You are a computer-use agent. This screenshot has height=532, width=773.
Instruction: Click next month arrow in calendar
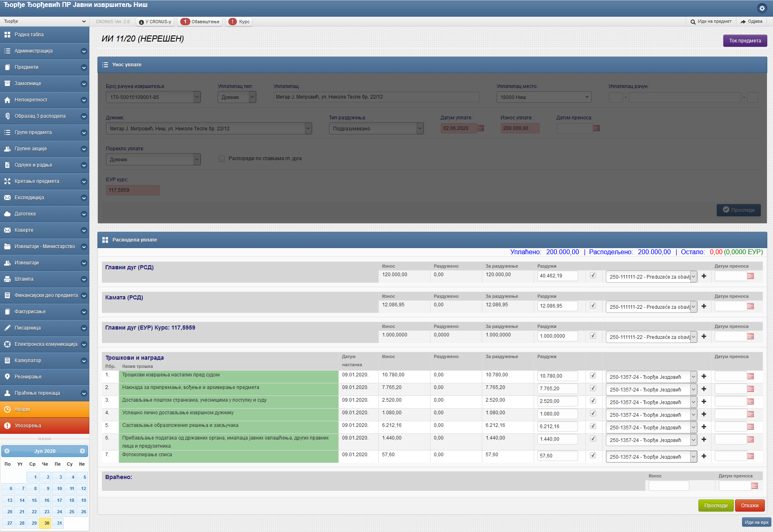point(82,451)
